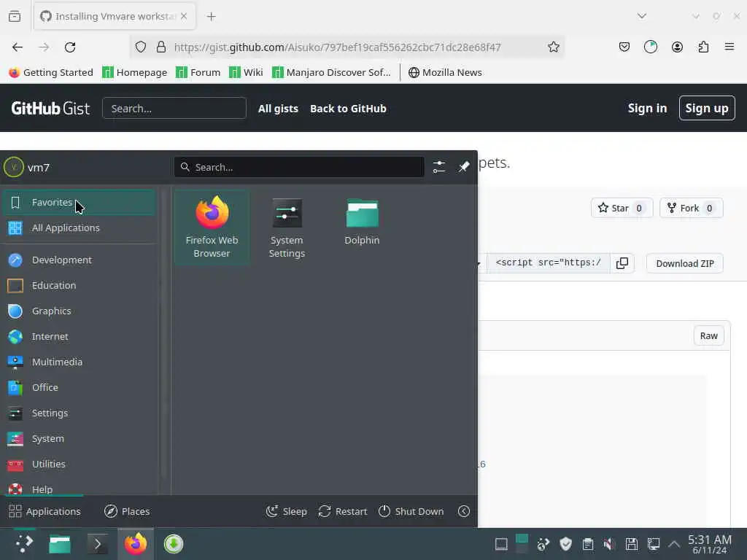Click the address bar URL
747x560 pixels.
337,47
